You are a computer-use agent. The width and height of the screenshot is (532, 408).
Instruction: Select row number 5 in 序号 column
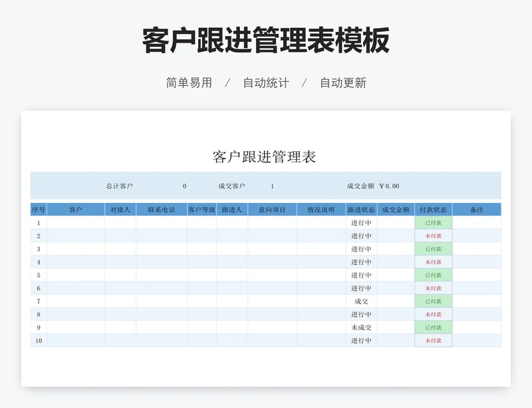tap(39, 275)
